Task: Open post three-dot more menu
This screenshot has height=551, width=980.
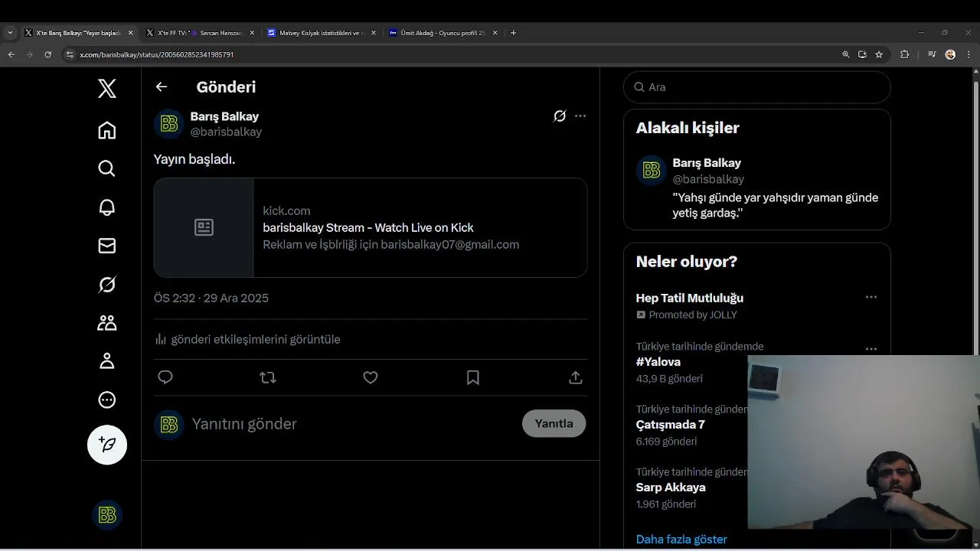Action: pos(580,116)
